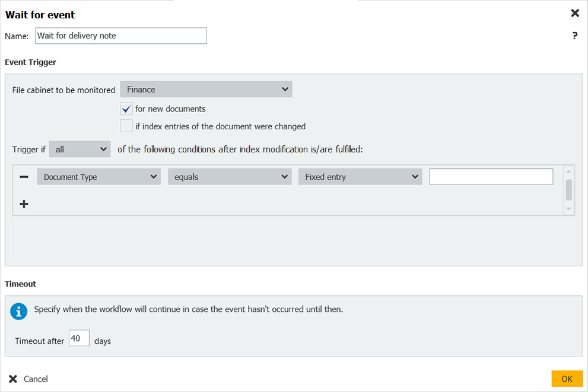The image size is (588, 392).
Task: Change the 'equals' operator dropdown
Action: pos(229,177)
